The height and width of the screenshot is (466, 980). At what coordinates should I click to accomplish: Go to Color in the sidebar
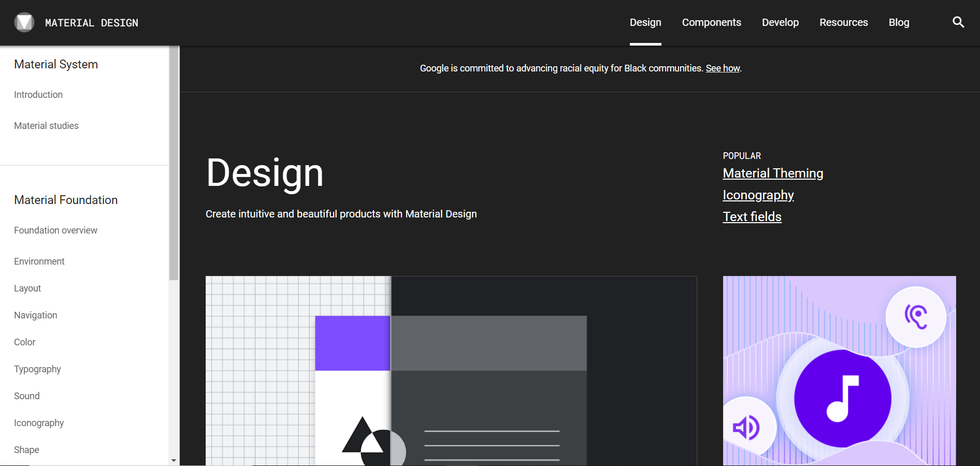click(25, 342)
